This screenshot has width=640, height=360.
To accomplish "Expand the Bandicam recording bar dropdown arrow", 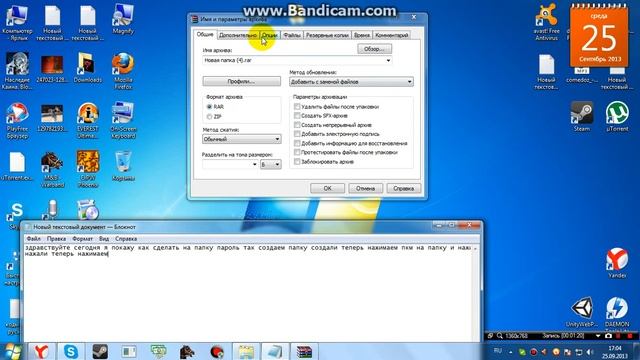I will pyautogui.click(x=598, y=336).
